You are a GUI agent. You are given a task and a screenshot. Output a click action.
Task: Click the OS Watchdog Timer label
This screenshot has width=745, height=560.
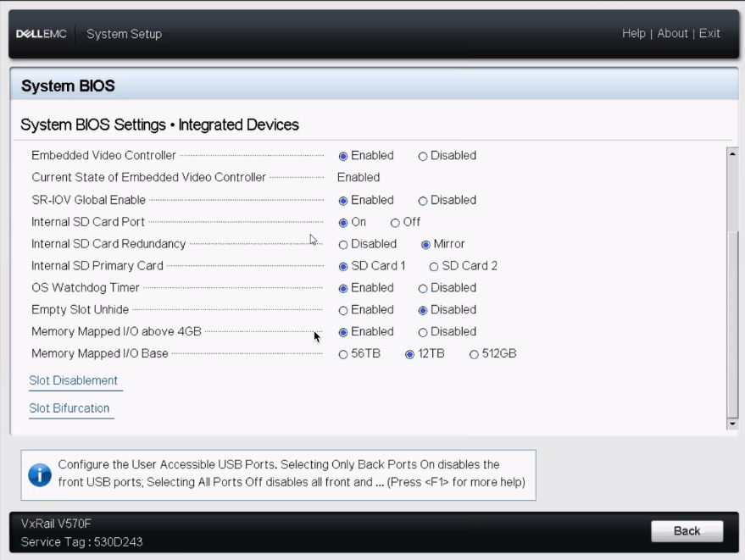tap(86, 287)
